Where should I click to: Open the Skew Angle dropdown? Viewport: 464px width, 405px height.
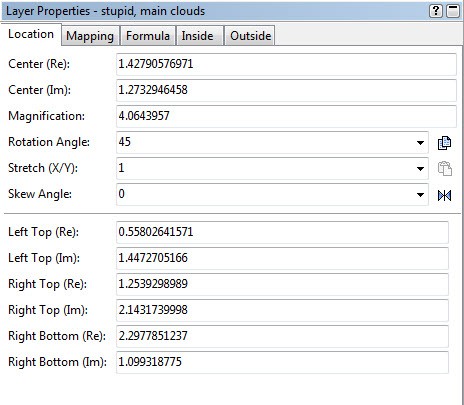[420, 195]
